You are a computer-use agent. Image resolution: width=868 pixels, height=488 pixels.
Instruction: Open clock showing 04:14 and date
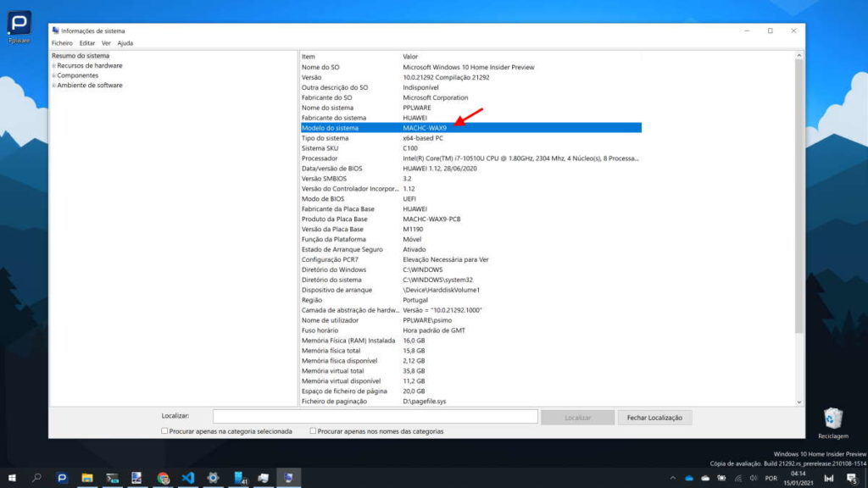(x=798, y=479)
